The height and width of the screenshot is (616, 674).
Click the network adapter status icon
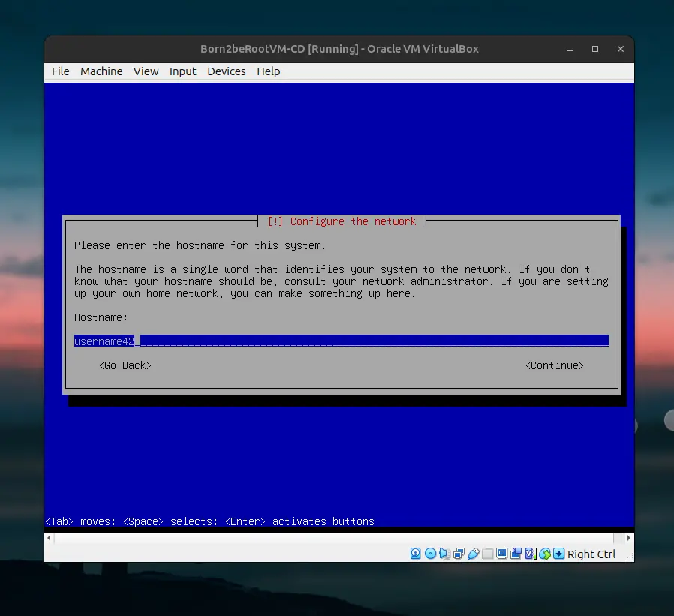click(459, 554)
